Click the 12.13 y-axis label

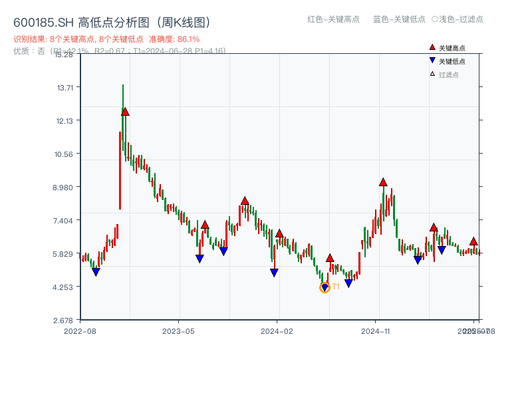tap(65, 121)
